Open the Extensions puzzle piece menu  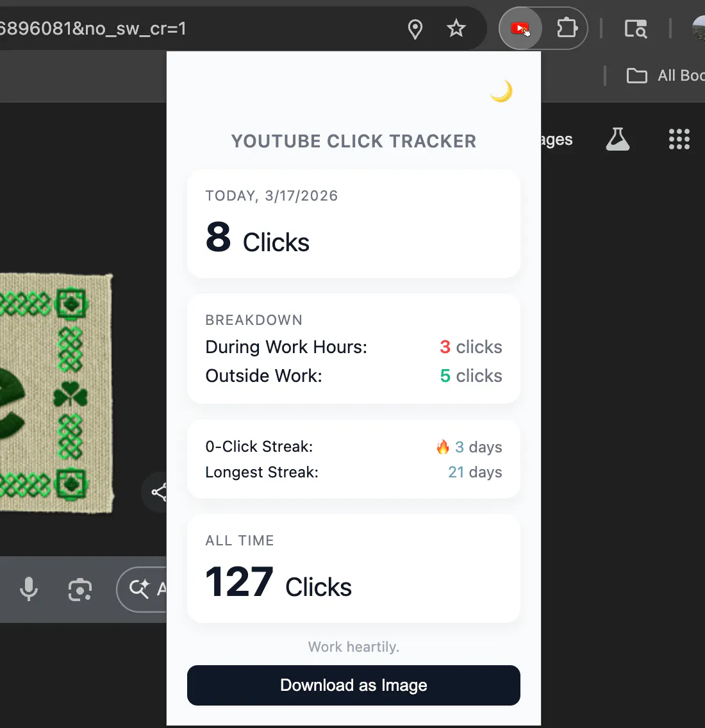(x=567, y=28)
